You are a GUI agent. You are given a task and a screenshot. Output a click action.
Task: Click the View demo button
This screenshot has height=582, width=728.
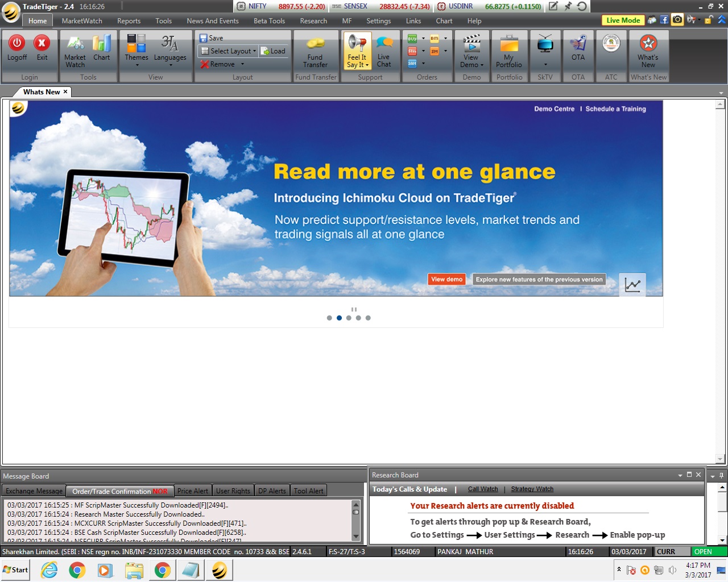[446, 280]
